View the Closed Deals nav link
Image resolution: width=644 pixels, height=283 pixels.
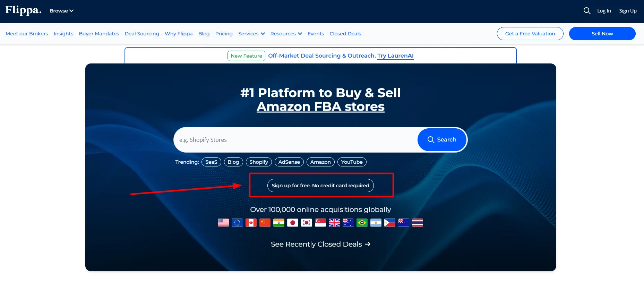[x=345, y=34]
